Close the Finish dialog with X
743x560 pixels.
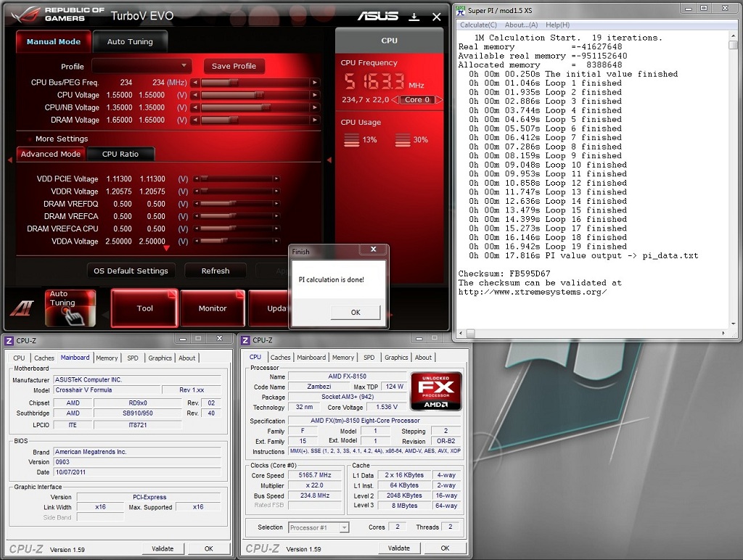pyautogui.click(x=373, y=250)
